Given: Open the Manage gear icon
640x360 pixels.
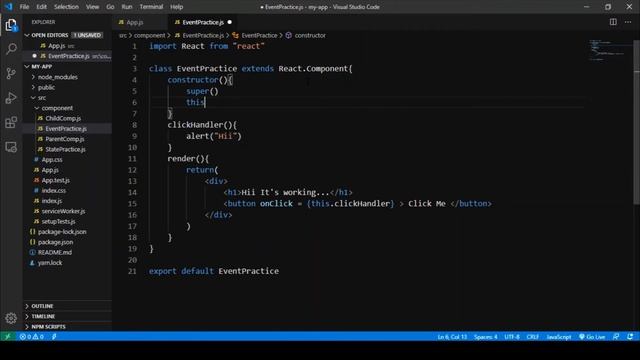Looking at the screenshot, I should pyautogui.click(x=11, y=318).
